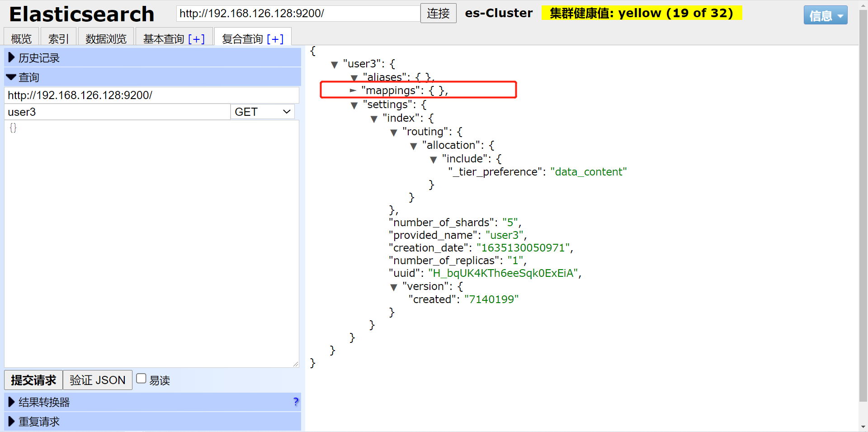Screen dimensions: 868x432
Task: Validate JSON using 验证 JSON button
Action: pyautogui.click(x=97, y=380)
